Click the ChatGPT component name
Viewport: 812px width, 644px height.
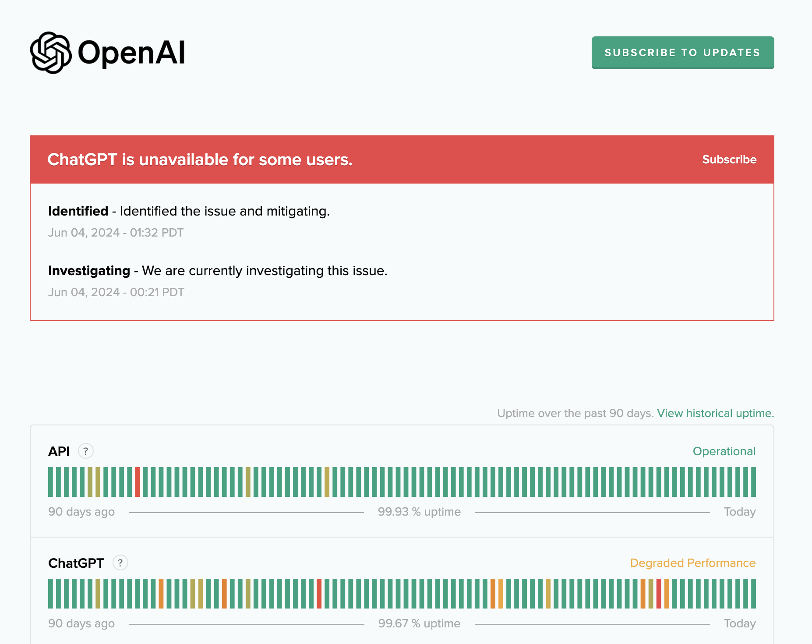coord(76,563)
